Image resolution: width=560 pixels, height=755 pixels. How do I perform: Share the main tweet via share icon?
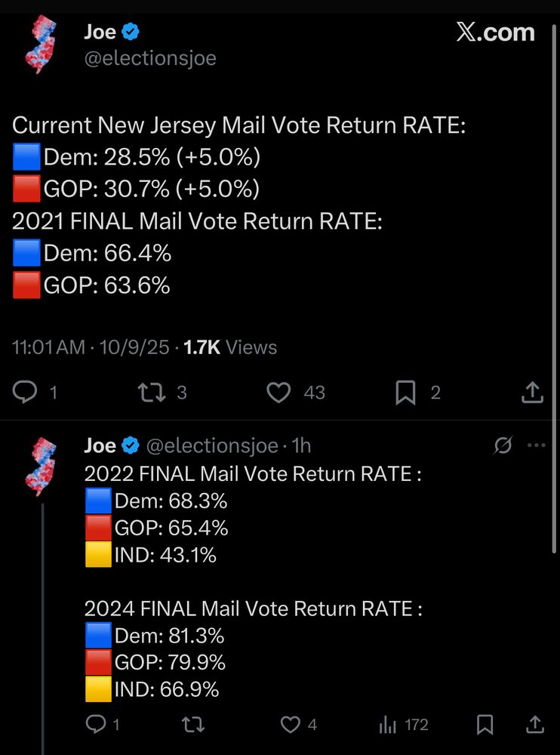[532, 392]
